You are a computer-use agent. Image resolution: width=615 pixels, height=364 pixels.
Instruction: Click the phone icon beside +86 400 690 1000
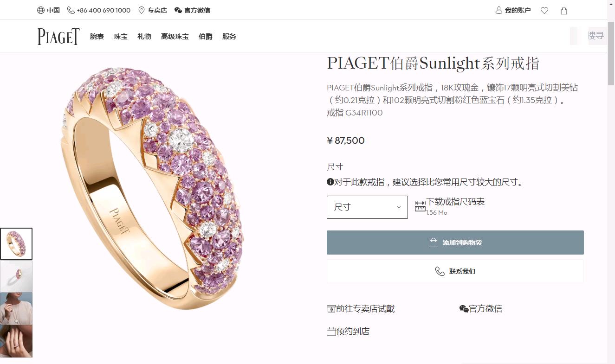[71, 10]
